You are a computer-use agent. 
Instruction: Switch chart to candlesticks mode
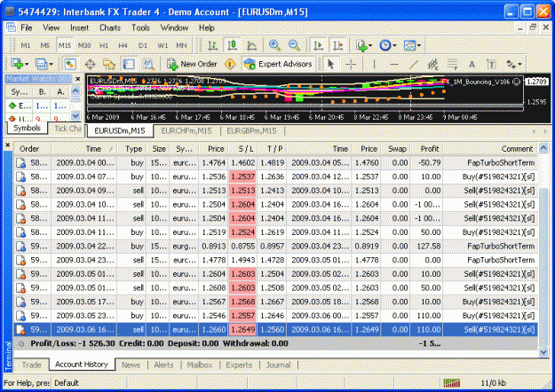pos(232,45)
